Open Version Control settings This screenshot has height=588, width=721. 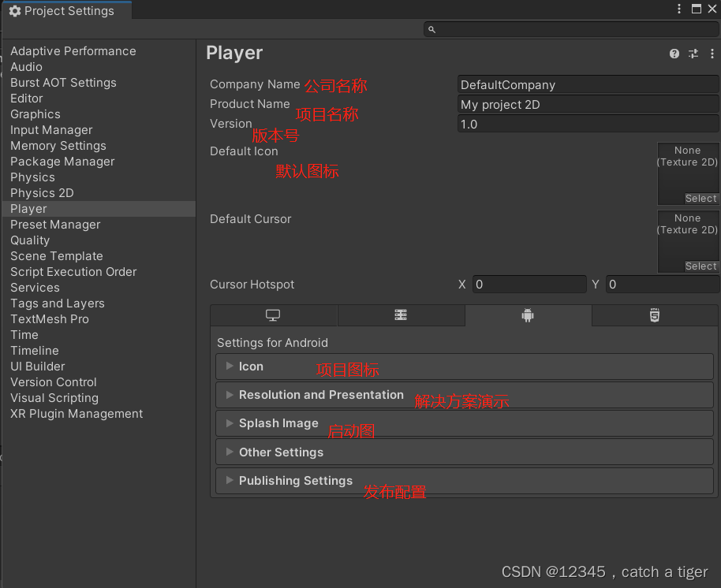click(x=54, y=382)
